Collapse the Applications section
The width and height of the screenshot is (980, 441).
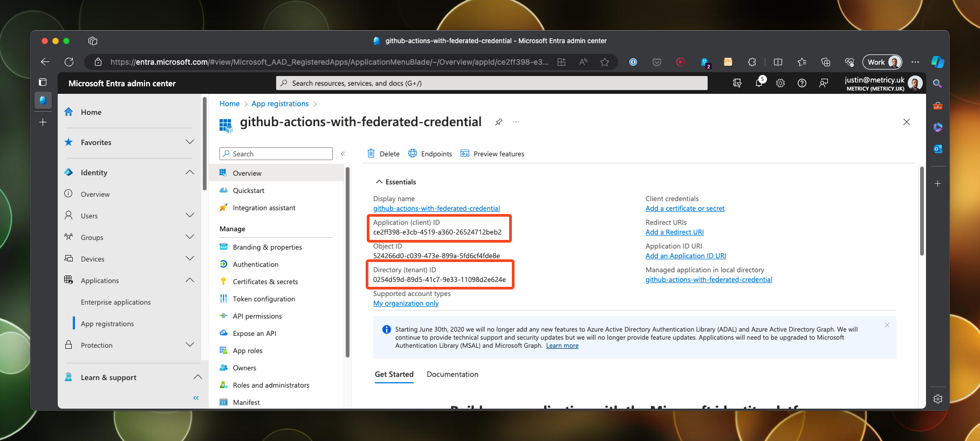(x=189, y=280)
